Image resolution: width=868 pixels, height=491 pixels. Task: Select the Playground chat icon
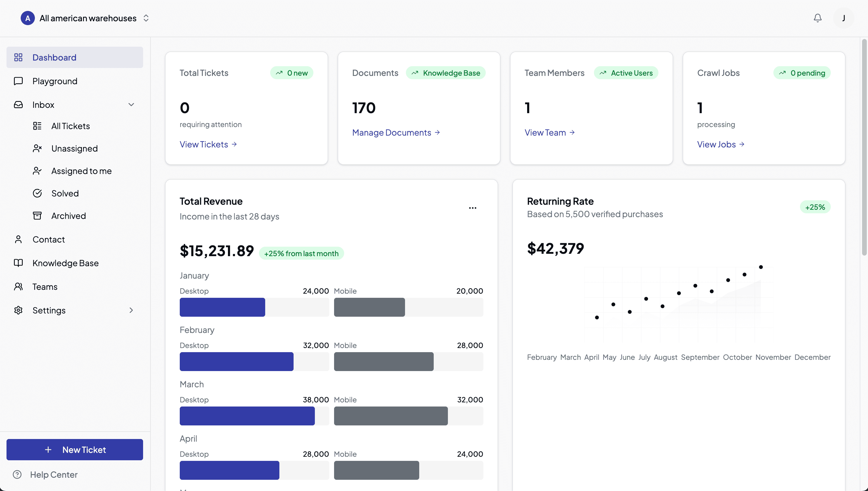19,81
